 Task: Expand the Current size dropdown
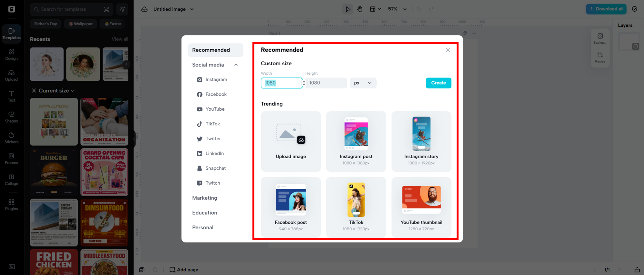[53, 91]
